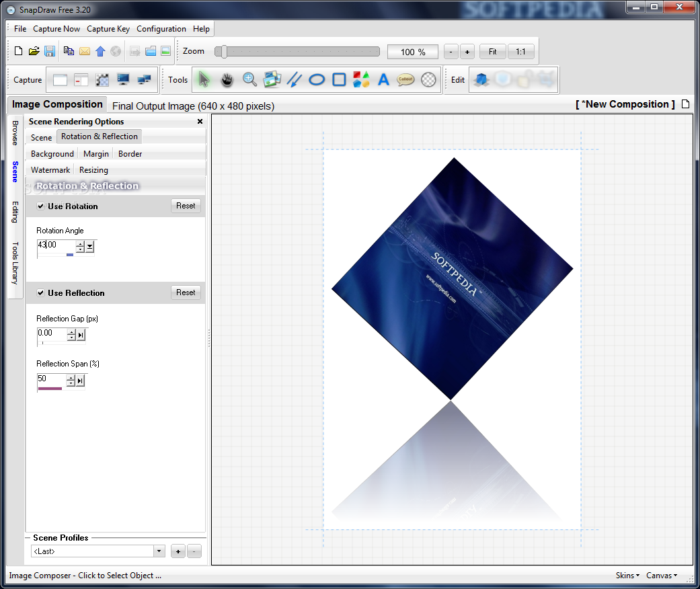Click the 1:1 zoom button
The image size is (700, 589).
[520, 51]
